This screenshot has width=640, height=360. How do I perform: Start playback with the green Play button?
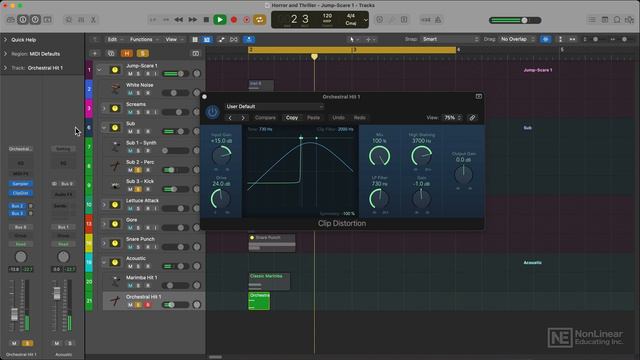[220, 20]
